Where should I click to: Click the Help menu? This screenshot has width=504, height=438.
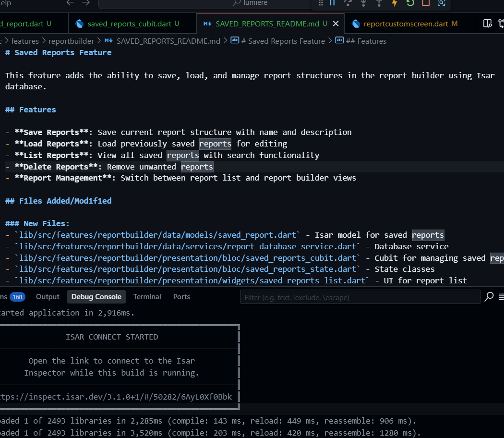tap(6, 3)
